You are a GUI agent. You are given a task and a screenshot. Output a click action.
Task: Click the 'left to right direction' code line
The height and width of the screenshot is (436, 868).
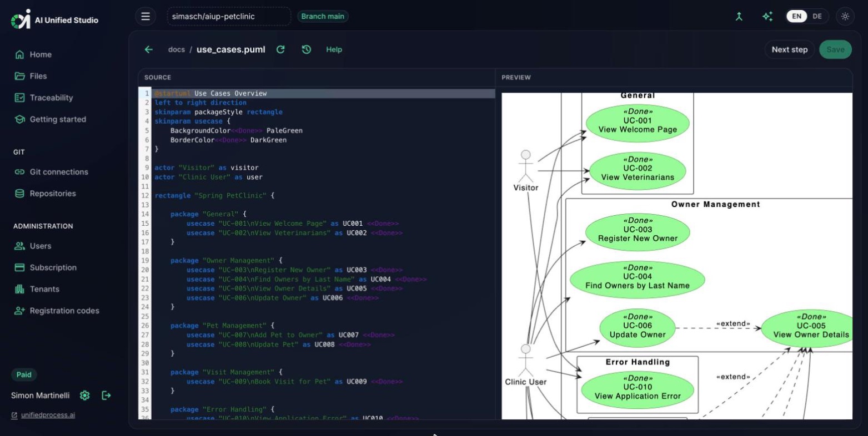pos(200,103)
